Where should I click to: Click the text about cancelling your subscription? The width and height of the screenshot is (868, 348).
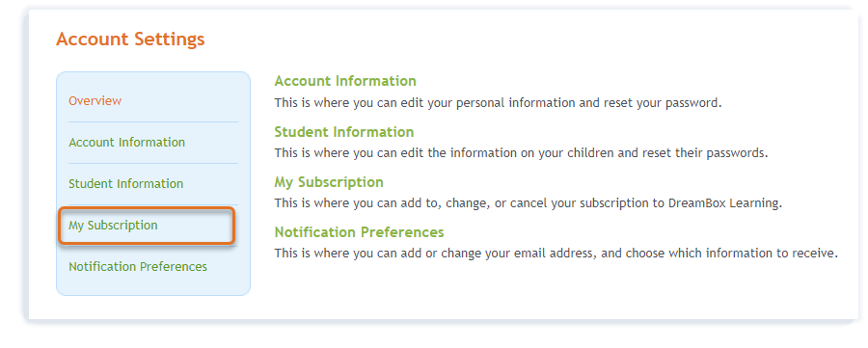click(529, 203)
